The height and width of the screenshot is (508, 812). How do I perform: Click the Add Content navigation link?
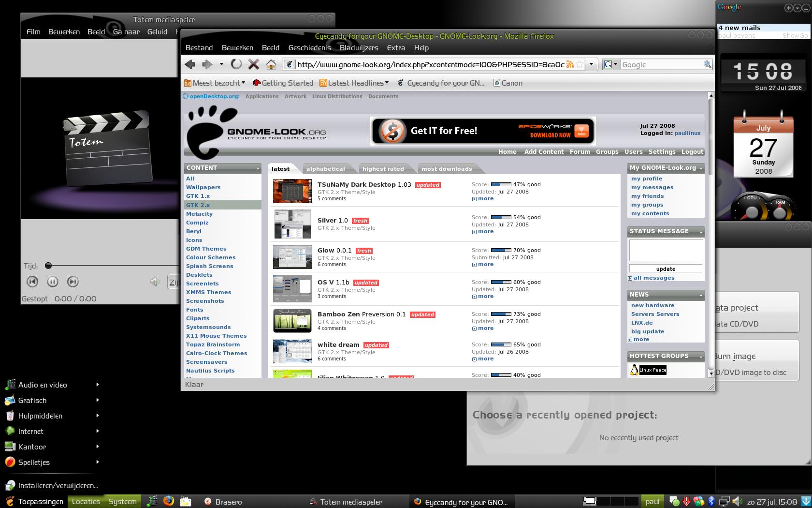click(x=544, y=151)
